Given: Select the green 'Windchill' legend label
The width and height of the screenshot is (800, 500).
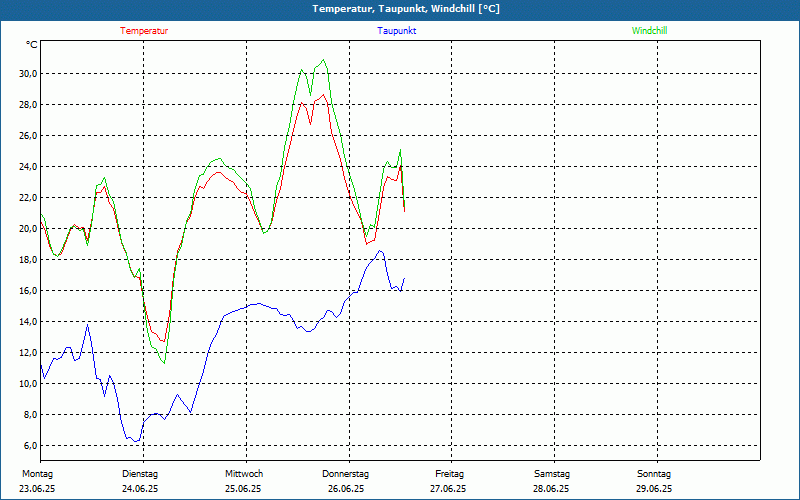Looking at the screenshot, I should 649,31.
